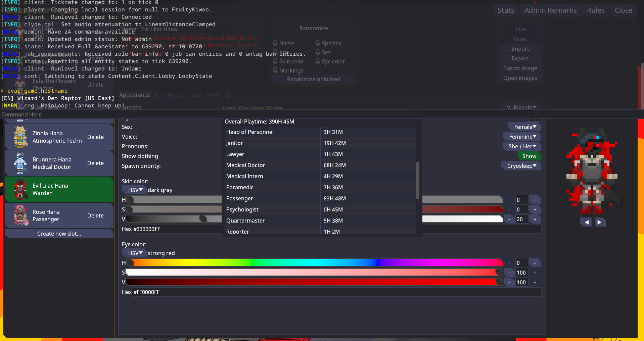The width and height of the screenshot is (644, 341).
Task: Adjust the eye color V slider
Action: (x=315, y=282)
